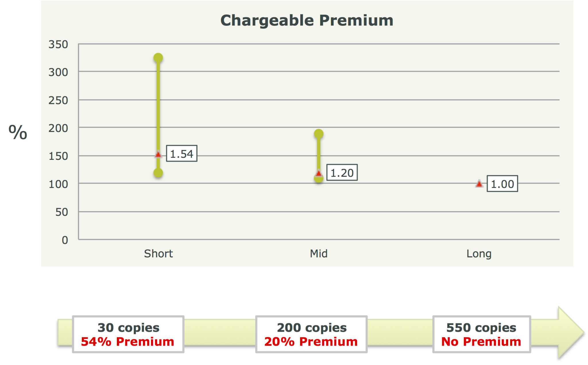Click the Short category axis label
Screen dimensions: 588x365
coord(158,254)
